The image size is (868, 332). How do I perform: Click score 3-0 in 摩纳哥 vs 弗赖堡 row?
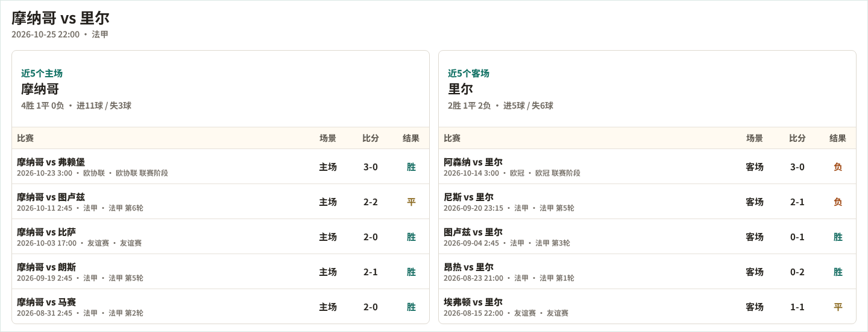pyautogui.click(x=371, y=167)
